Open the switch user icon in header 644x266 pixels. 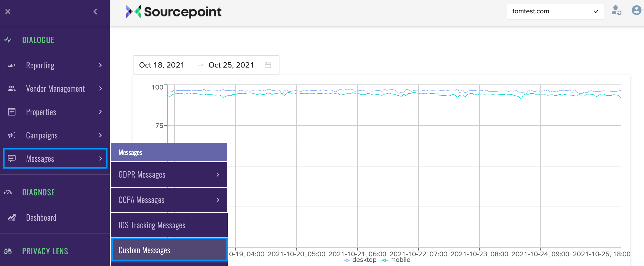[616, 11]
